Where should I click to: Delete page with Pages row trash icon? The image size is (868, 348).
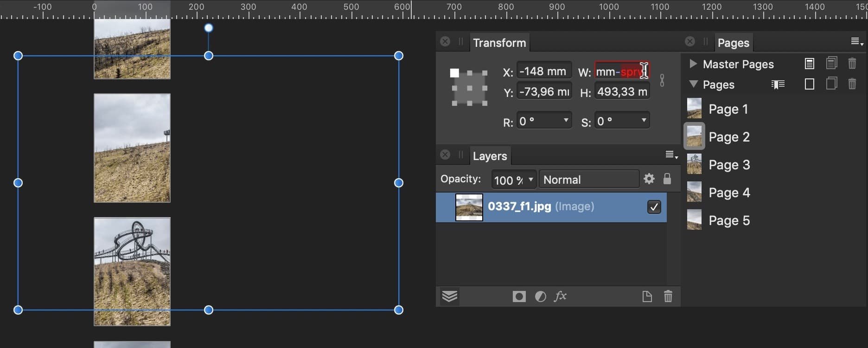point(852,84)
